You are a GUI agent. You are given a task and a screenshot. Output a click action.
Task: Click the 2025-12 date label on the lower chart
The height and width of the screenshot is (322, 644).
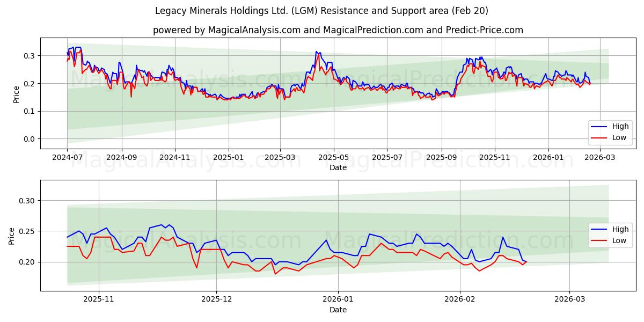[216, 300]
